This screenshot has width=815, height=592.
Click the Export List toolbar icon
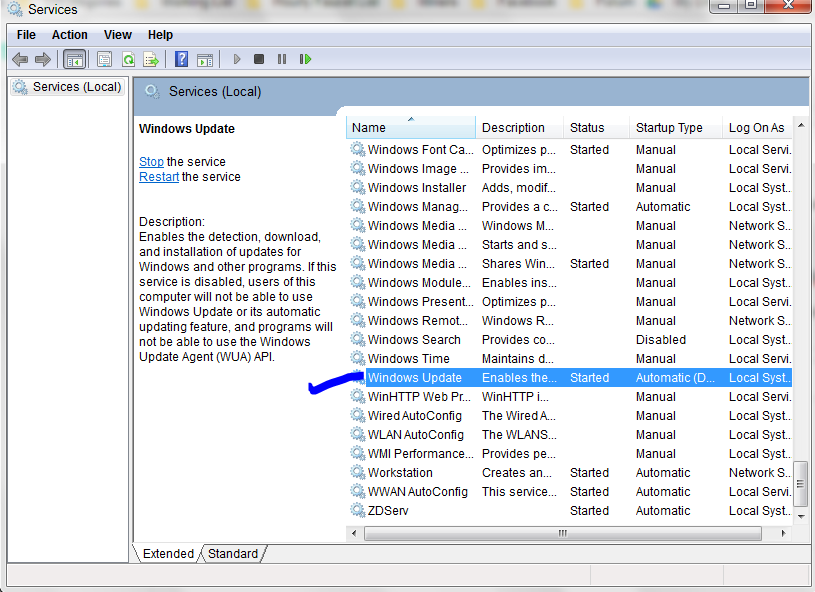click(151, 59)
